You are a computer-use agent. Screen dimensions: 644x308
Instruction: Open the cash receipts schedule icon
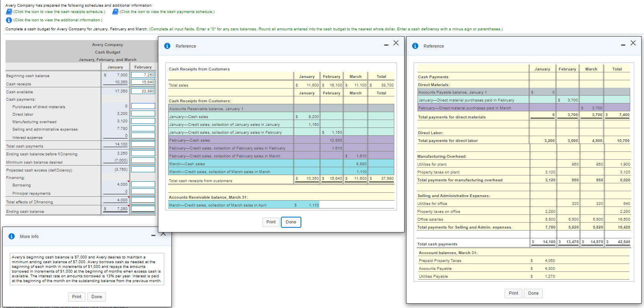click(9, 12)
